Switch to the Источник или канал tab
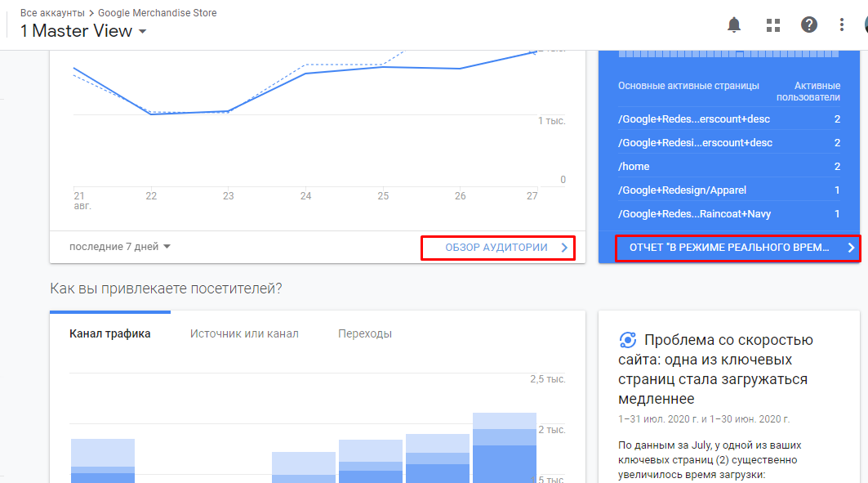Viewport: 868px width, 483px height. point(244,333)
